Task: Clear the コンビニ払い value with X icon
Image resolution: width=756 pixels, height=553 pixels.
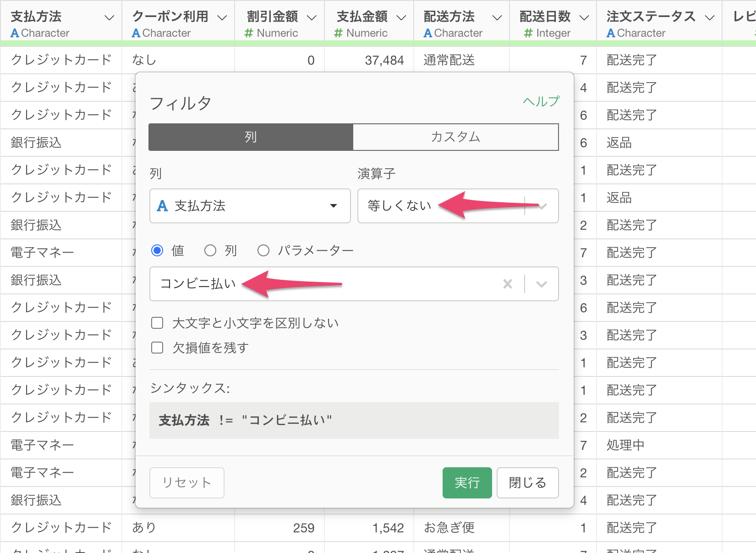Action: coord(507,284)
